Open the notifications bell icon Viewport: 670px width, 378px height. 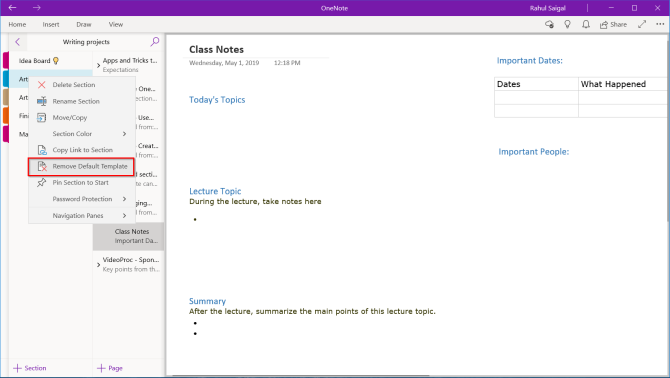pos(586,24)
